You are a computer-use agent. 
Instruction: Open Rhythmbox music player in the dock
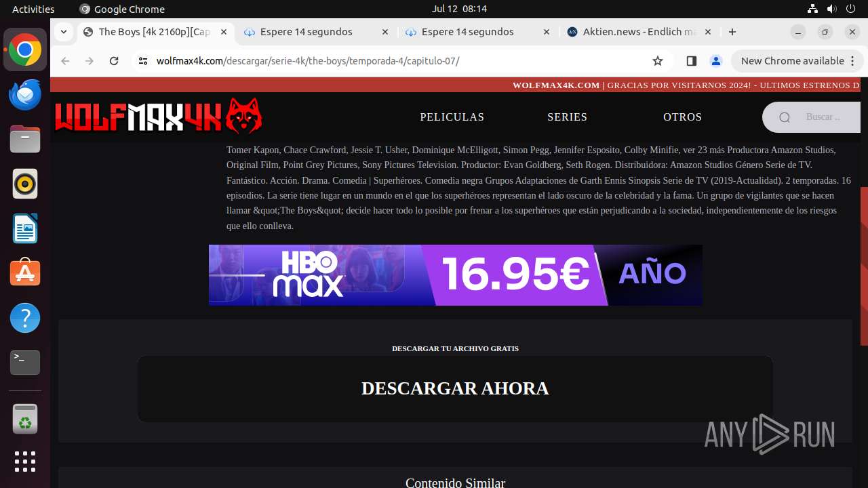tap(25, 184)
